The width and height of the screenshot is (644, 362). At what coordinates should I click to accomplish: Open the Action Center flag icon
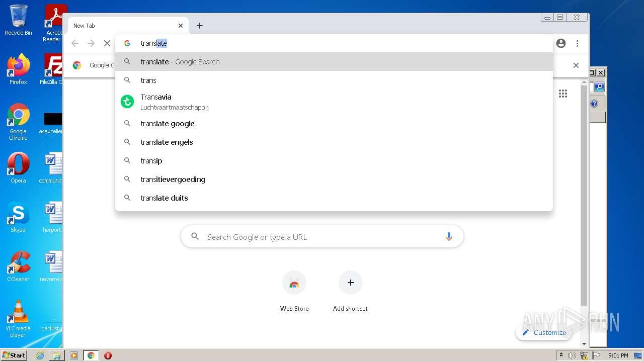pos(595,355)
